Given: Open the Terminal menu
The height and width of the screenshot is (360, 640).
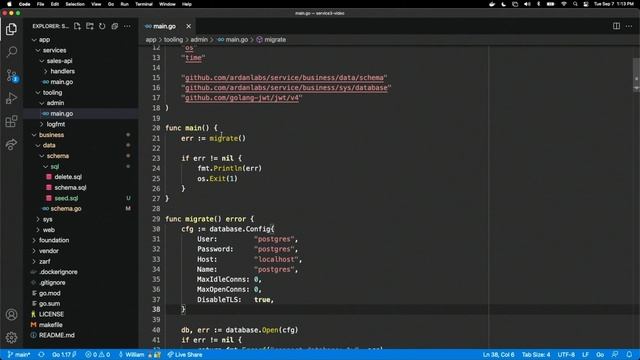Looking at the screenshot, I should coord(144,4).
